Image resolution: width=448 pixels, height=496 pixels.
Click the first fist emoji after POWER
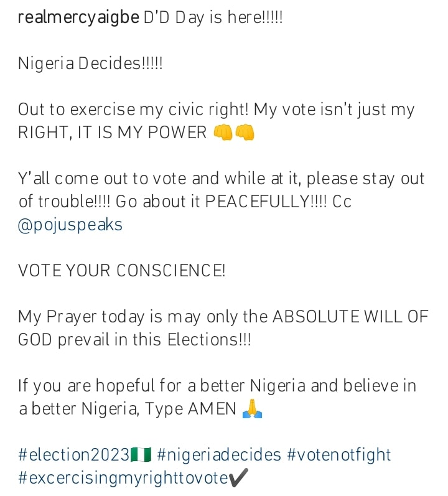coord(223,132)
